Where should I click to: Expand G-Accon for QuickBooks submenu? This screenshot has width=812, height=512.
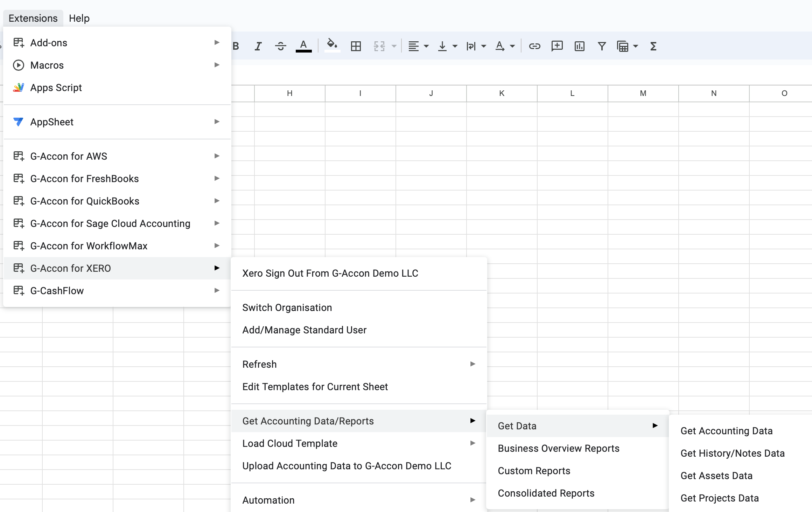point(117,201)
